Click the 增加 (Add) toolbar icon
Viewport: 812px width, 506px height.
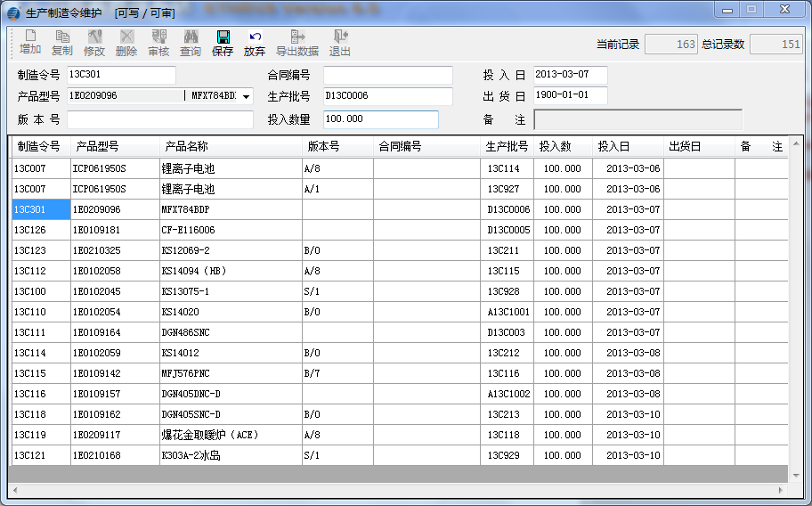click(30, 42)
